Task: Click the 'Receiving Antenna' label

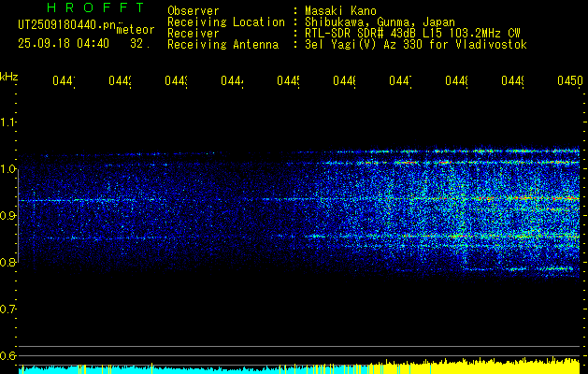Action: (x=223, y=45)
